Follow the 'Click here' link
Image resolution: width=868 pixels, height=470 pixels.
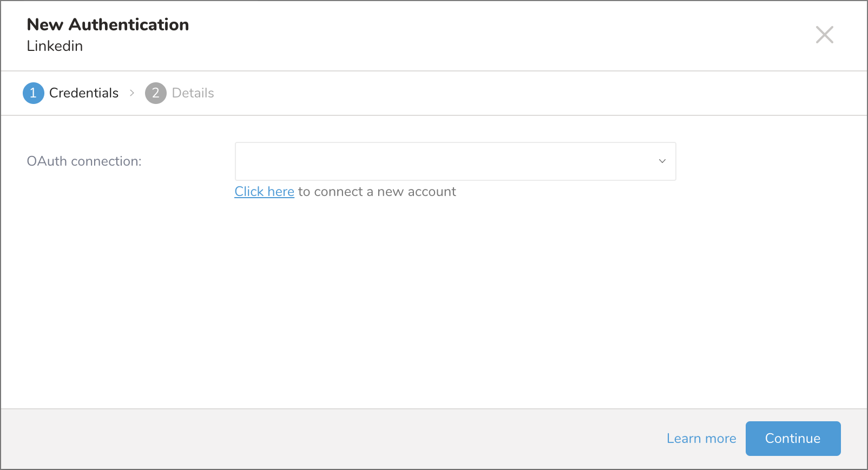(x=264, y=192)
